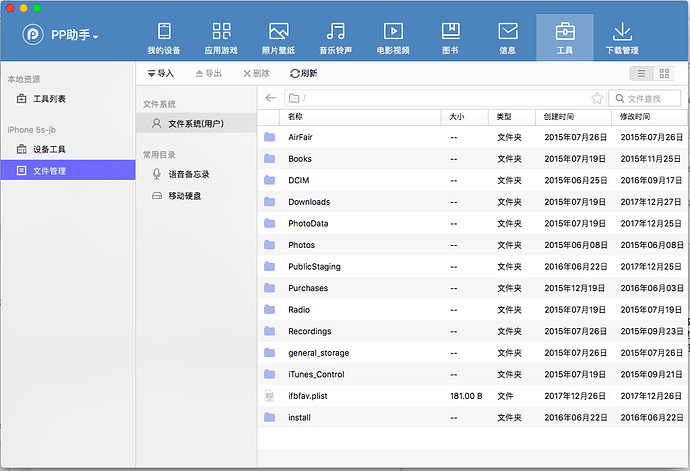The image size is (690, 471).
Task: Open 下载管理 download manager
Action: [622, 38]
